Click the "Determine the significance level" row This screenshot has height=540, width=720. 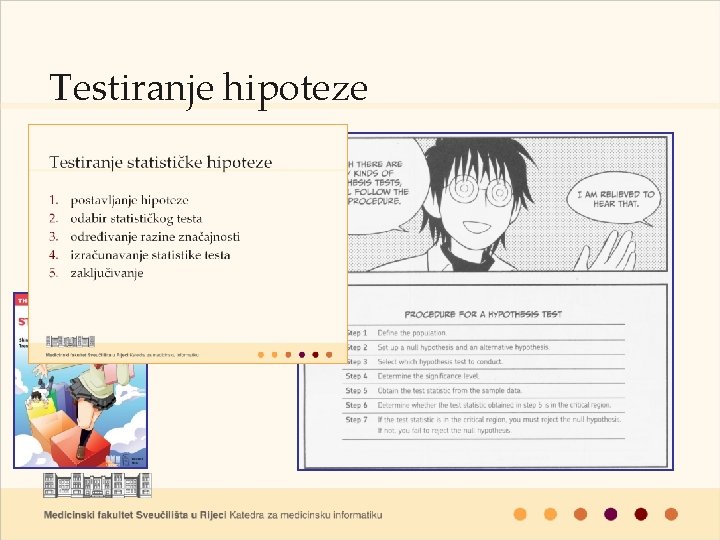click(485, 376)
